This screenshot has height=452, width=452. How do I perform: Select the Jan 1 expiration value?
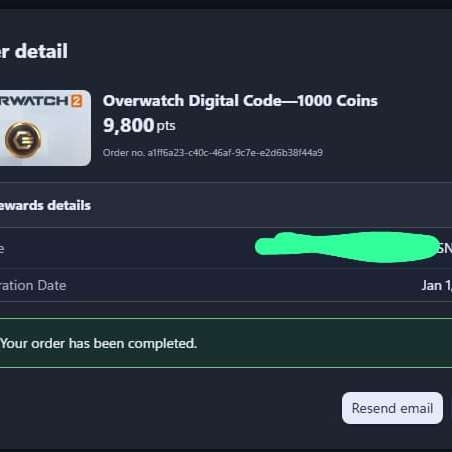pos(437,286)
